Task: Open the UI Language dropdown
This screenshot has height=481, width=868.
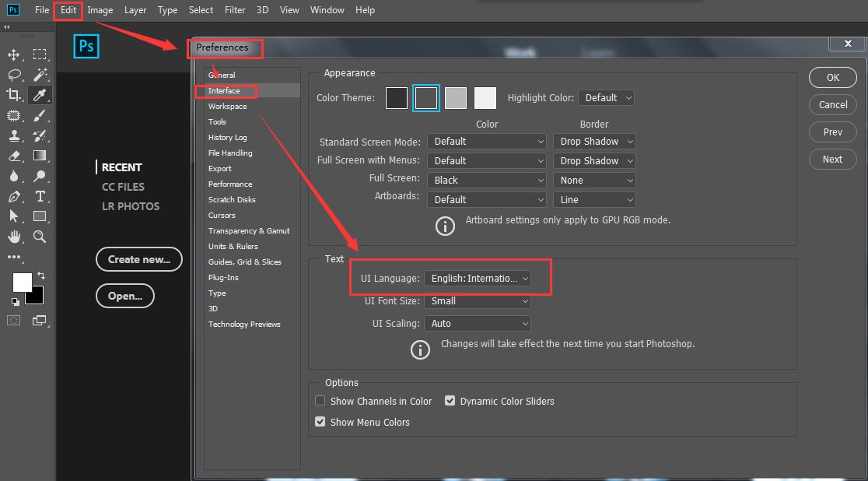Action: [478, 278]
